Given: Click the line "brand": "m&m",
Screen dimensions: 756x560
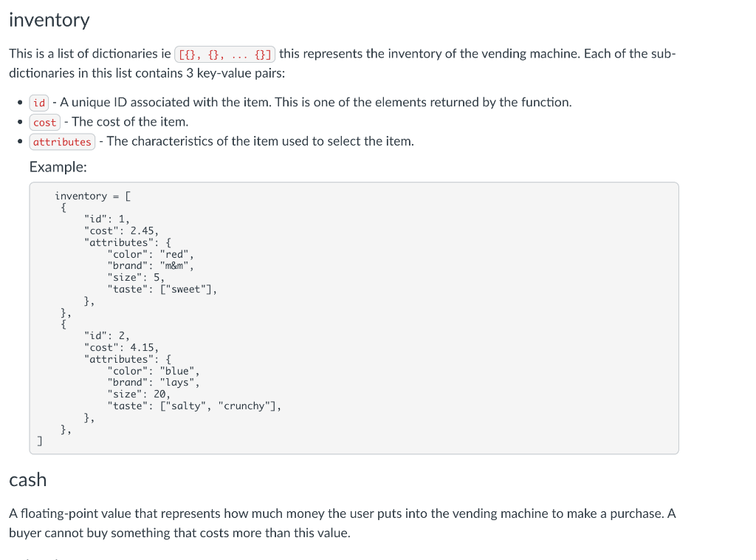Looking at the screenshot, I should point(151,266).
